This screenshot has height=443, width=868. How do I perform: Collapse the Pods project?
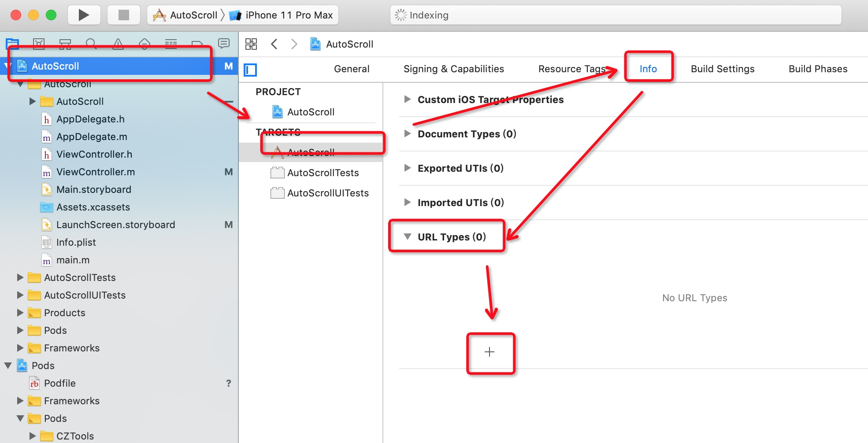click(8, 365)
